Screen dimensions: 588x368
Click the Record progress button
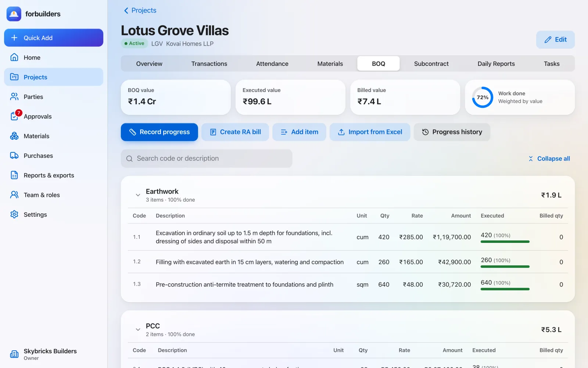[x=159, y=132]
